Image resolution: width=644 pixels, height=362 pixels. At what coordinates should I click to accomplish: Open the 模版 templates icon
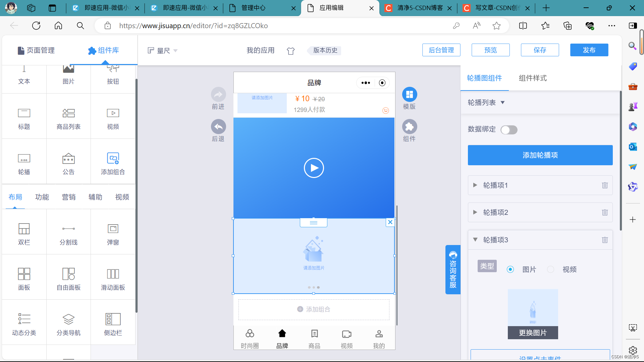409,95
